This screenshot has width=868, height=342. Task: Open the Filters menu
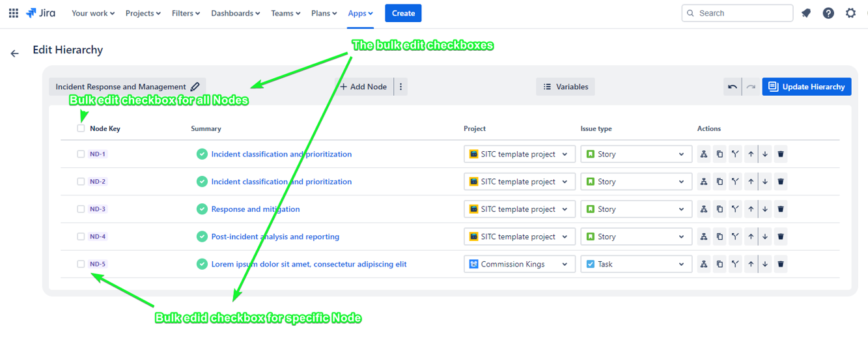coord(186,13)
